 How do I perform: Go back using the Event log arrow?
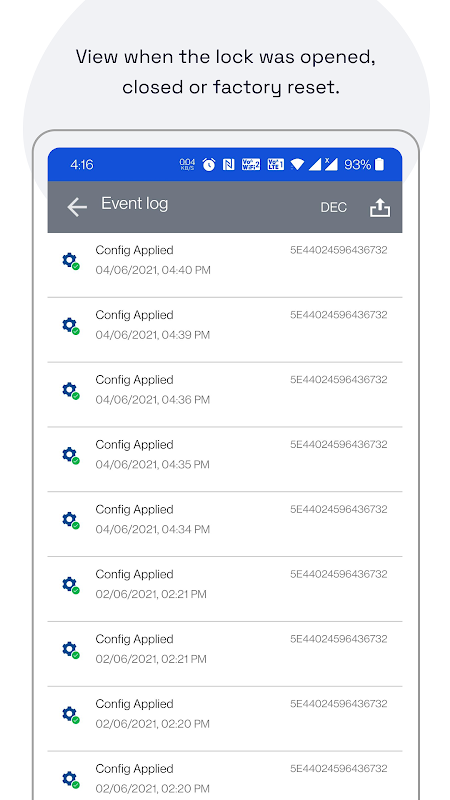(x=77, y=207)
